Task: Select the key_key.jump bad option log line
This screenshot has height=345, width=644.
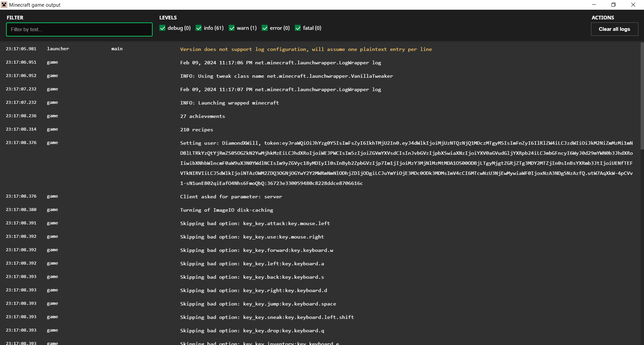Action: click(258, 304)
